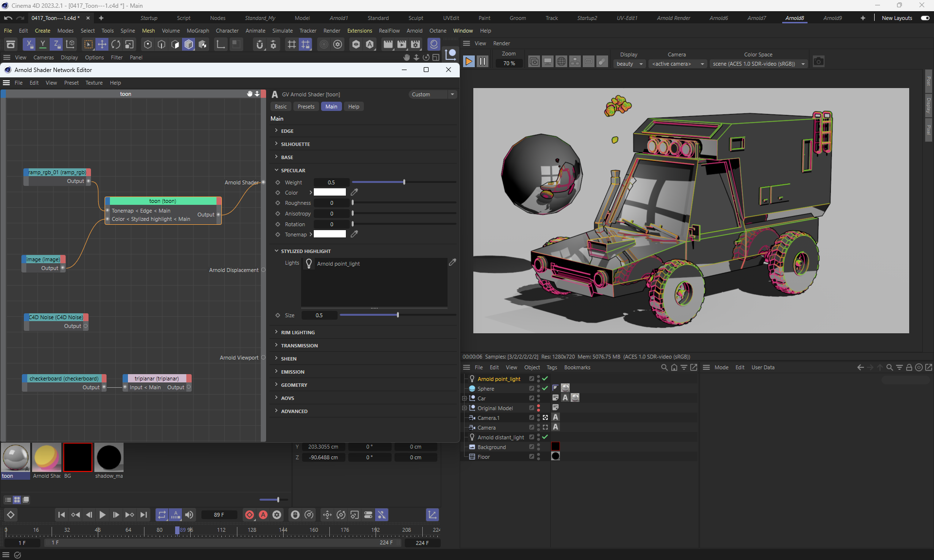Image resolution: width=934 pixels, height=560 pixels.
Task: Click the record active objects keyframe button
Action: (x=250, y=515)
